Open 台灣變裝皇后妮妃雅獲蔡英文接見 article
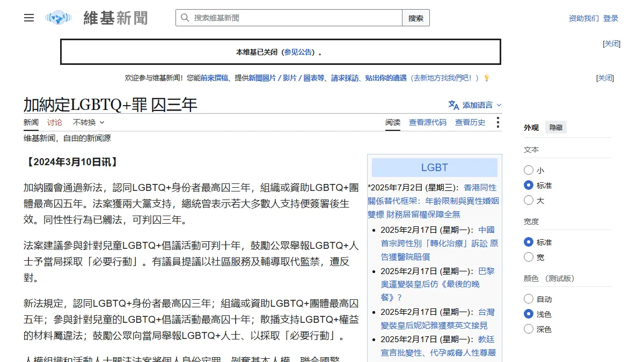 (x=437, y=319)
